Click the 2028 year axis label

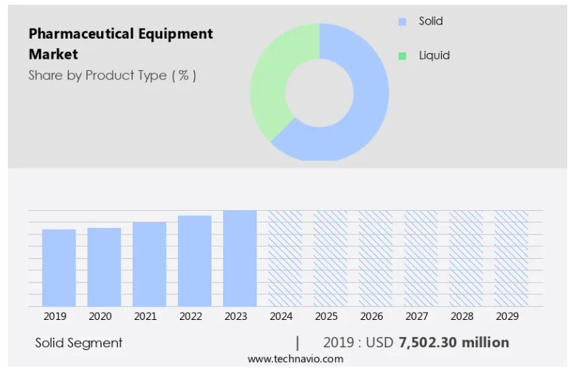[x=462, y=316]
